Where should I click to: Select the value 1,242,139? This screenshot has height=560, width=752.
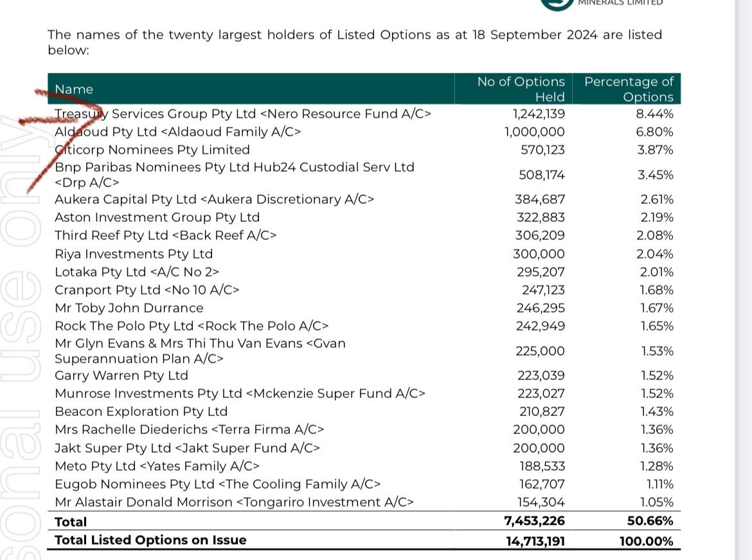(x=539, y=114)
